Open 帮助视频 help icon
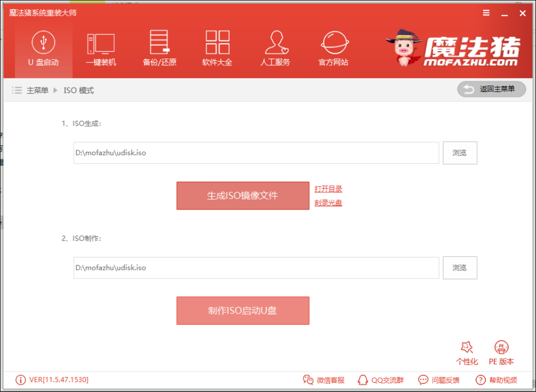The width and height of the screenshot is (536, 392). click(x=496, y=380)
